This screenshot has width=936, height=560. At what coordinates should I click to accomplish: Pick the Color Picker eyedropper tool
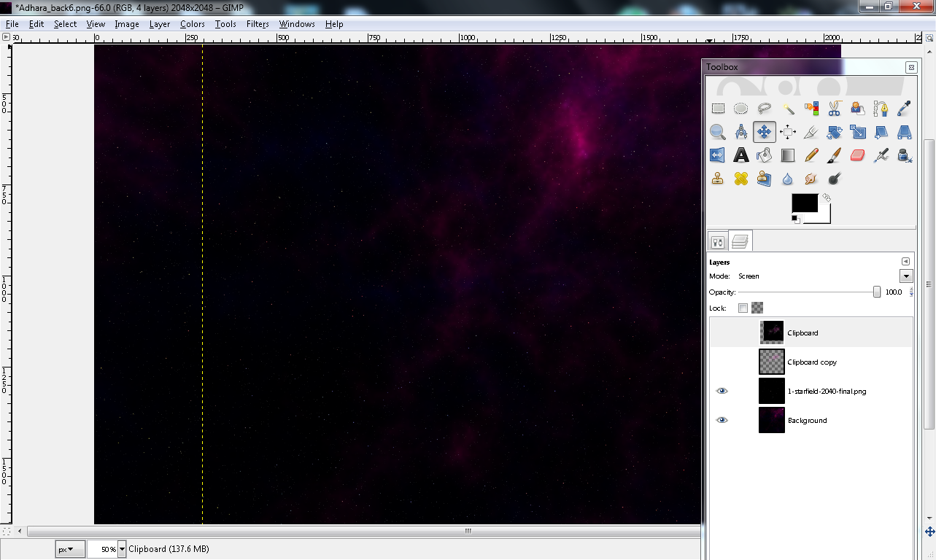pos(905,109)
